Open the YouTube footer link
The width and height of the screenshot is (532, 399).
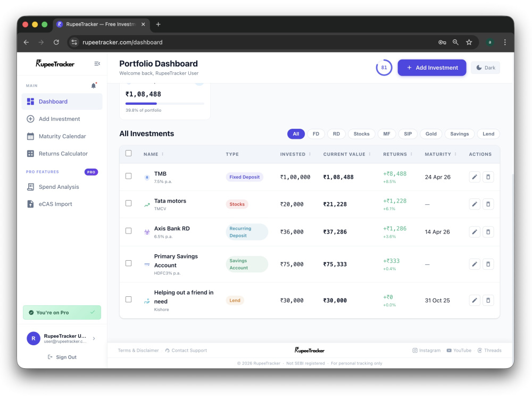click(459, 351)
